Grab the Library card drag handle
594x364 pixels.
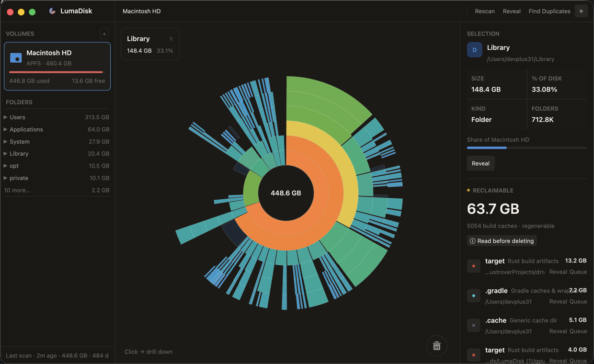[171, 39]
